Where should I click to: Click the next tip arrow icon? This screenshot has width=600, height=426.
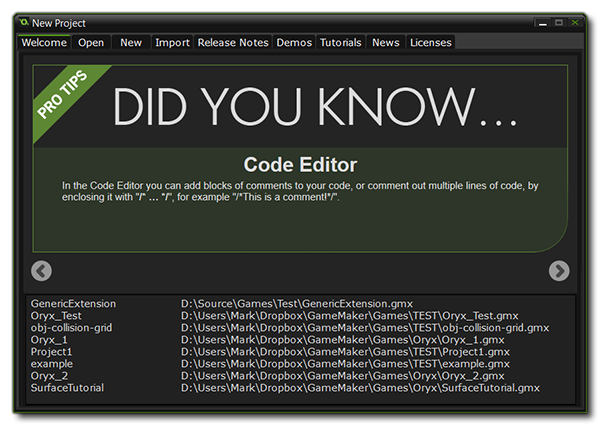559,270
